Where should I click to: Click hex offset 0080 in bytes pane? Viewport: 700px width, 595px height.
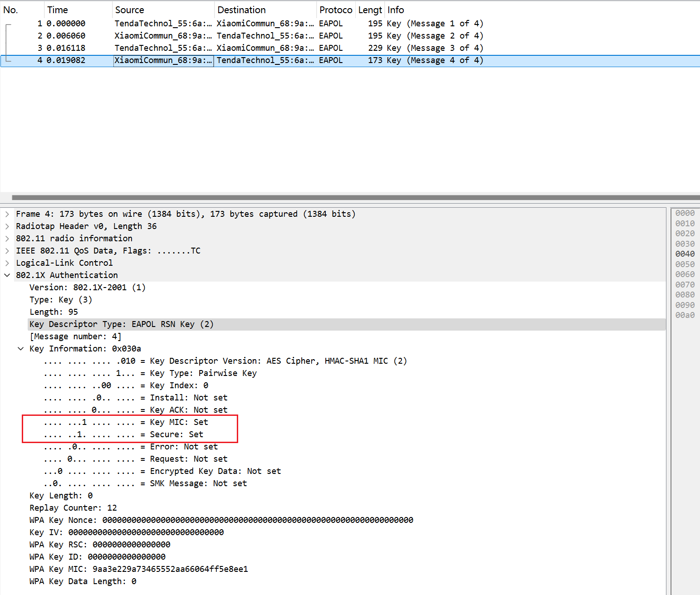[685, 295]
